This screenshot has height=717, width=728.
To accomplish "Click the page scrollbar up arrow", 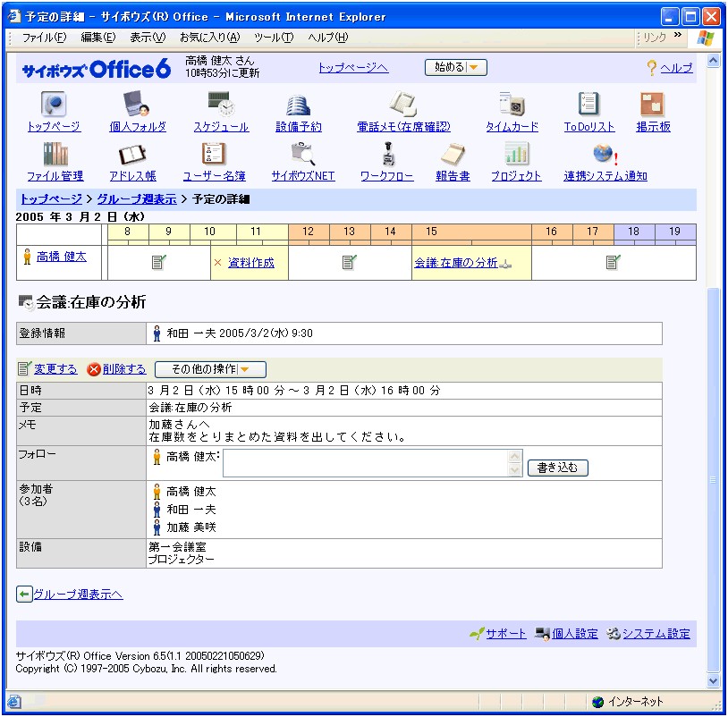I will click(x=713, y=61).
